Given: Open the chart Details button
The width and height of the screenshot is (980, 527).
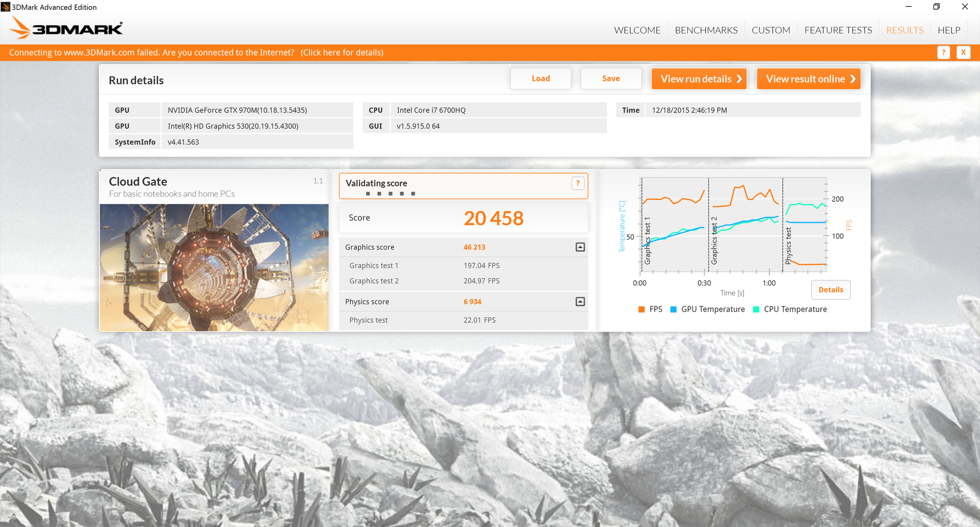Looking at the screenshot, I should click(x=831, y=290).
